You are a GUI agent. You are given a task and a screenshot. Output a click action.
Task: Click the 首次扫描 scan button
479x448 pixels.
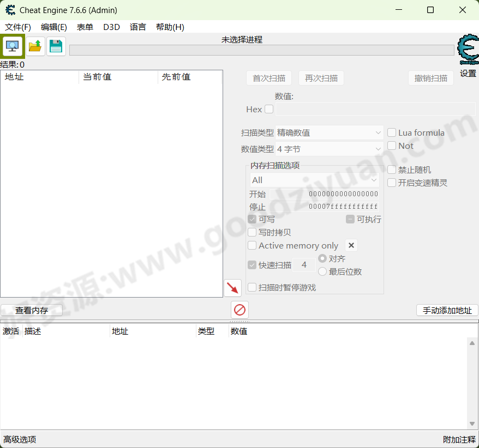pyautogui.click(x=268, y=78)
